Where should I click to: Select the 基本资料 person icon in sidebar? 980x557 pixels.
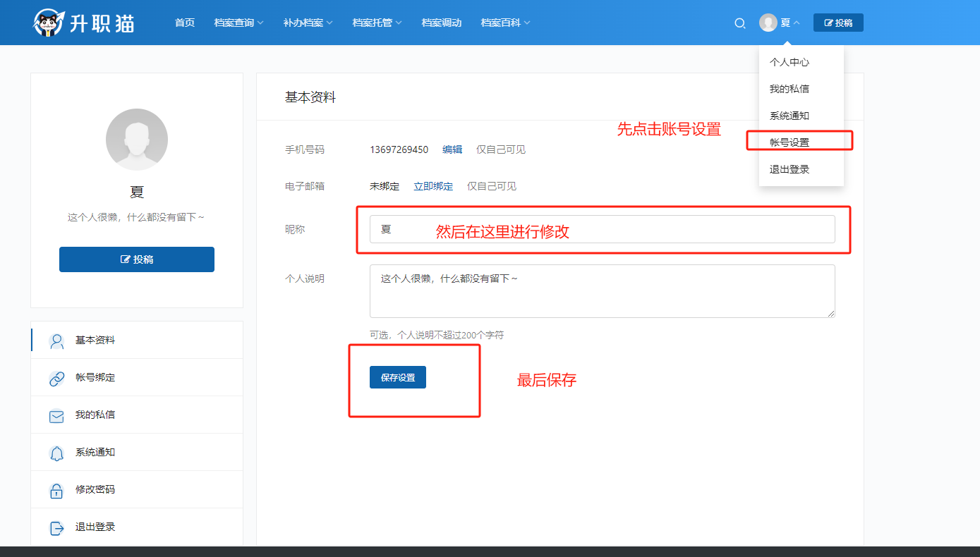(x=56, y=341)
